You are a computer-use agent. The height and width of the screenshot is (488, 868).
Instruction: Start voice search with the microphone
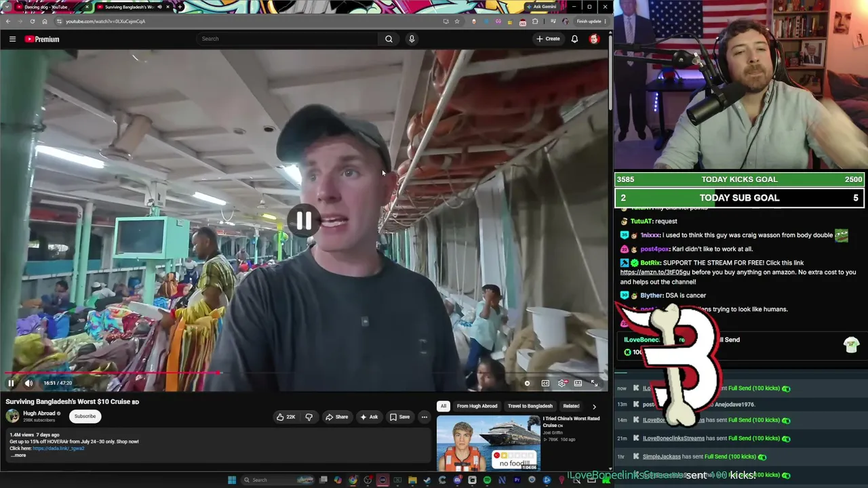(x=412, y=39)
